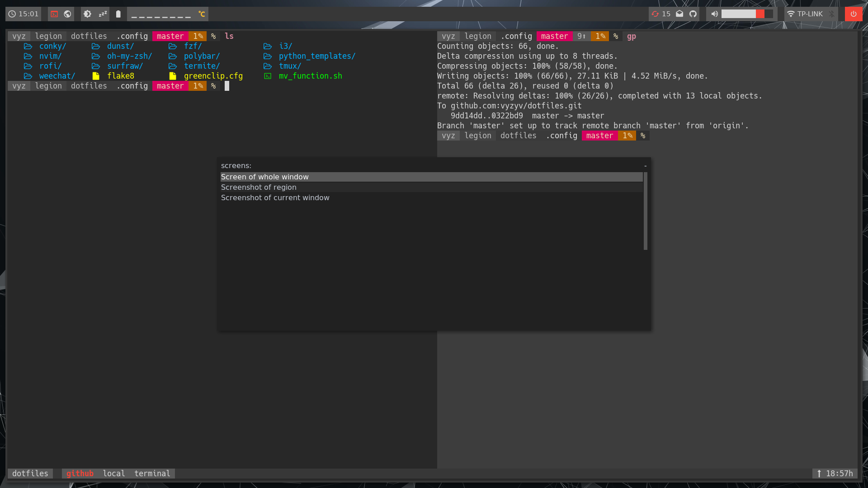
Task: Click the folder icon next to oh-my-zsh/
Action: (96, 56)
